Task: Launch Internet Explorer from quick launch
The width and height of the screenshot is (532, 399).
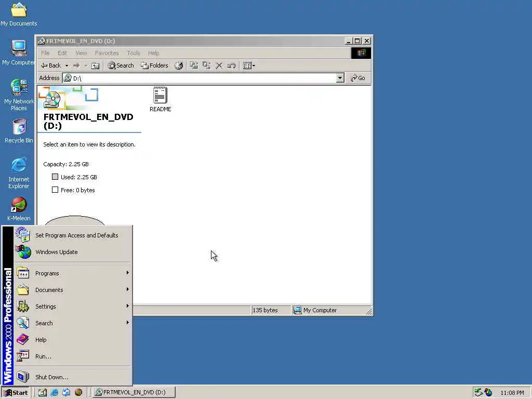Action: click(x=54, y=393)
